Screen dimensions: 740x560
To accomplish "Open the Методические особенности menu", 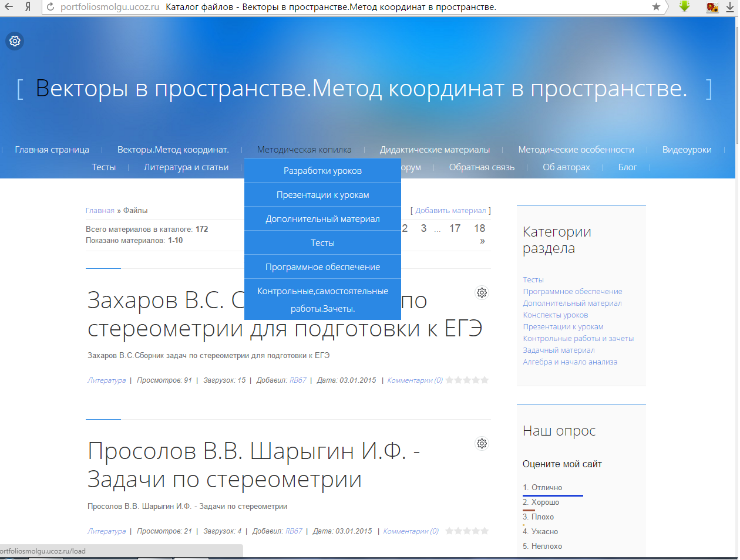I will [576, 150].
